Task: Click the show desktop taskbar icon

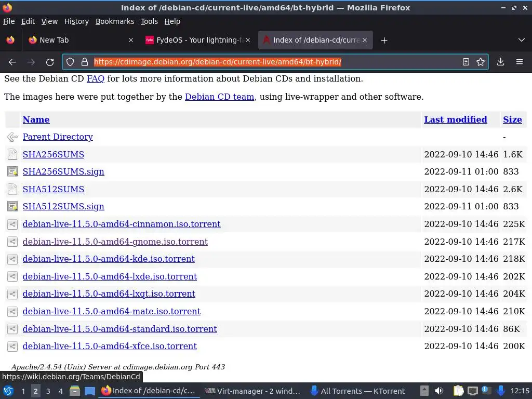Action: click(90, 391)
